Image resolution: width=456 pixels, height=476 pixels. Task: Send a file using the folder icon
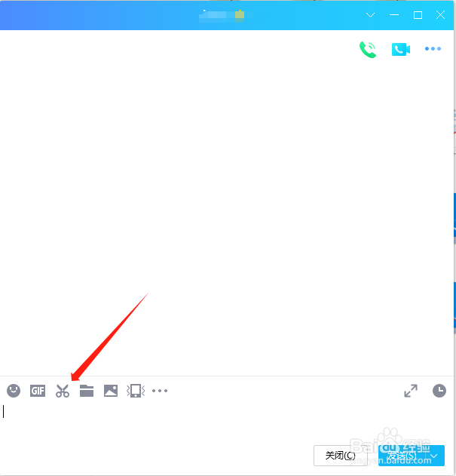click(87, 391)
